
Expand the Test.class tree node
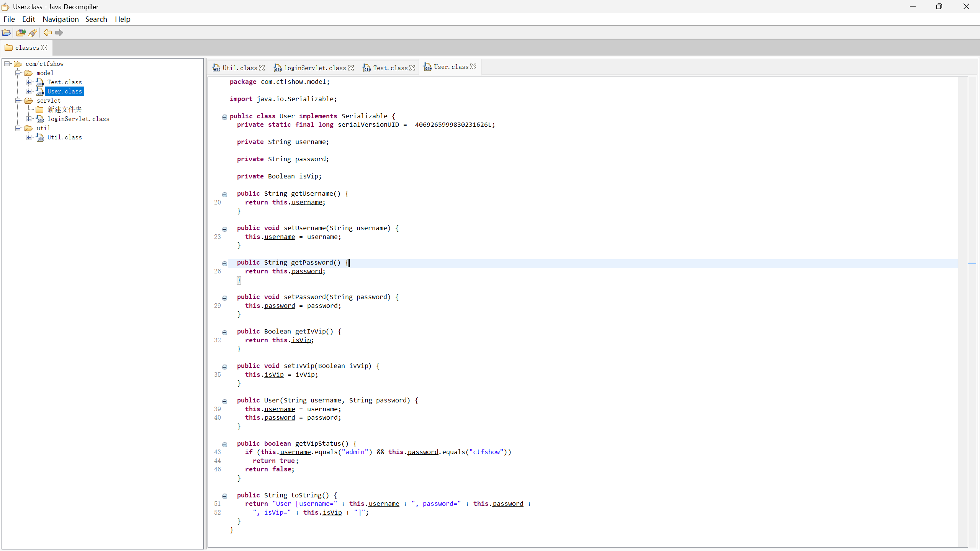(x=29, y=82)
